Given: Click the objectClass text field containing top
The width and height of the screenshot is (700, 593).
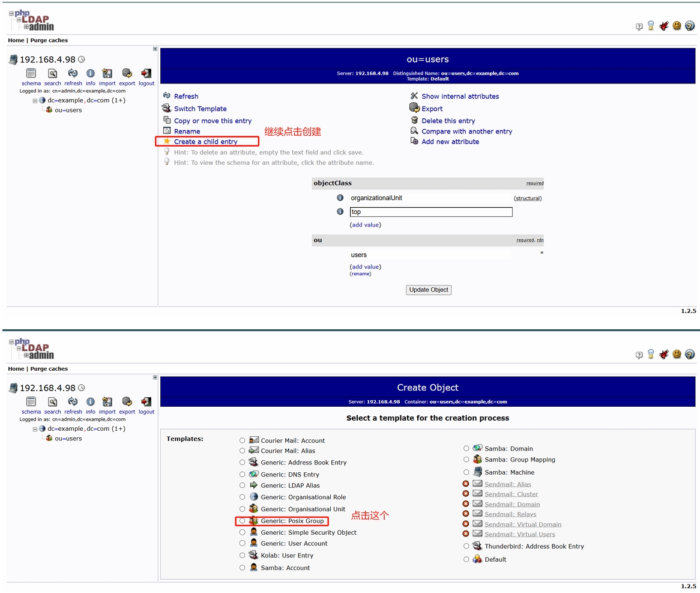Looking at the screenshot, I should [431, 211].
